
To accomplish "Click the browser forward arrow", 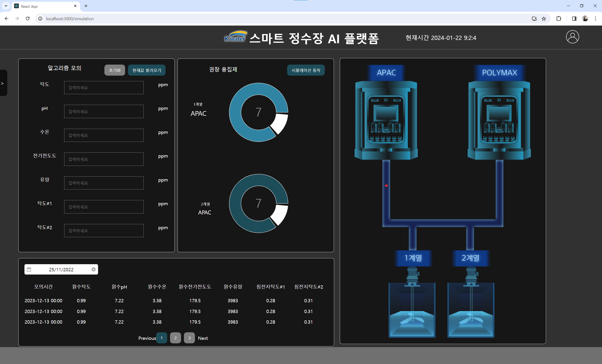I will coord(17,19).
